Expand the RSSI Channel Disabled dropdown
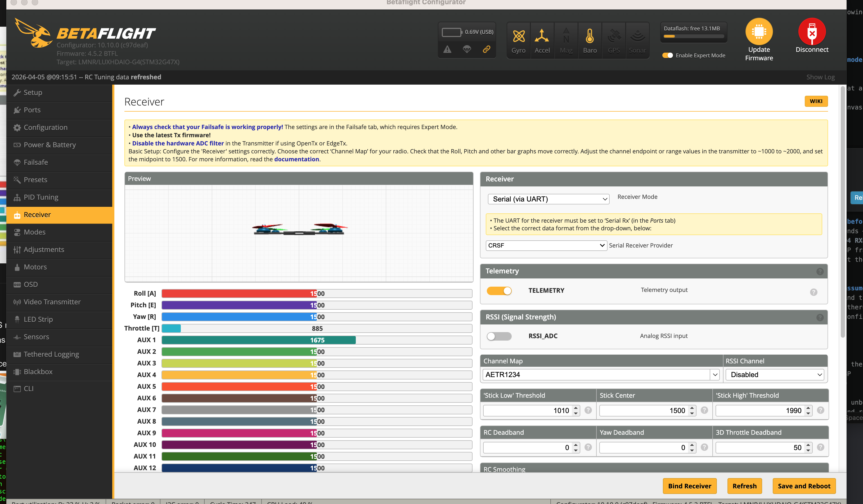Viewport: 863px width, 504px height. click(x=775, y=374)
